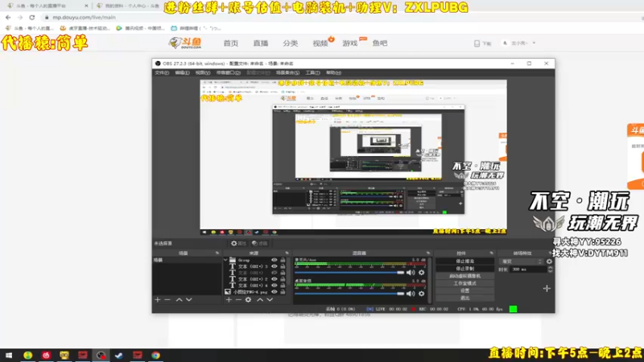Click 停止推流 to stop streaming
This screenshot has height=362, width=644.
point(465,261)
